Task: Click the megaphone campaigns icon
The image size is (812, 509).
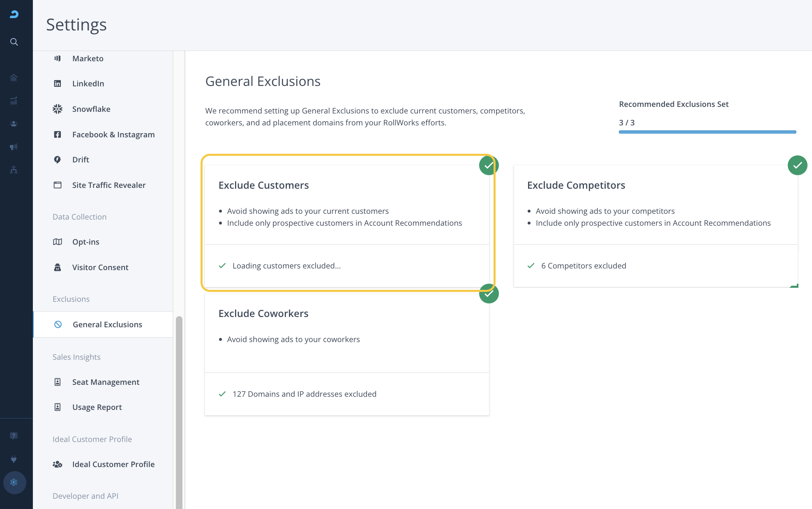Action: [x=14, y=147]
